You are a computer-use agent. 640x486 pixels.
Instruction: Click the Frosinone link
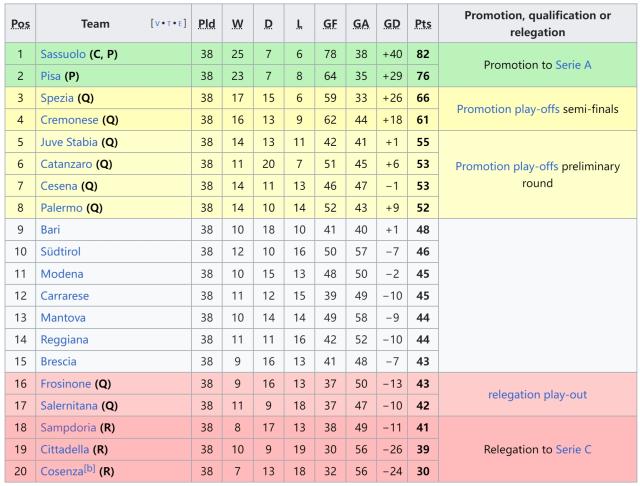[x=65, y=383]
